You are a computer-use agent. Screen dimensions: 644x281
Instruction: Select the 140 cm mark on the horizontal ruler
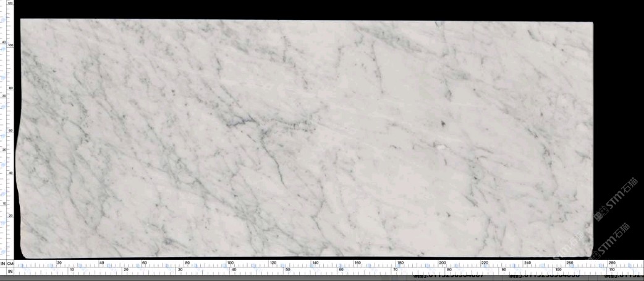click(x=315, y=262)
